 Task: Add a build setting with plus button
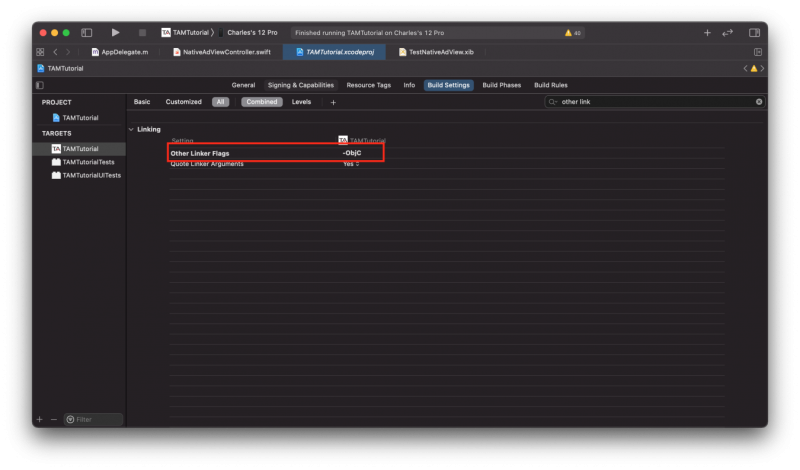click(333, 103)
